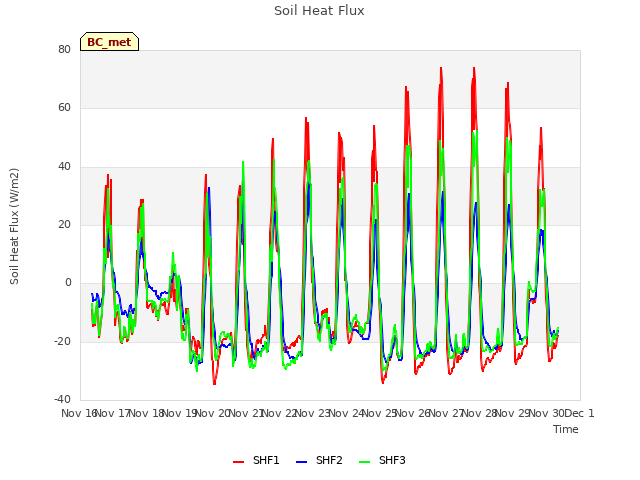This screenshot has height=480, width=640.
Task: Click the Soil Heat Flux chart title
Action: point(319,11)
